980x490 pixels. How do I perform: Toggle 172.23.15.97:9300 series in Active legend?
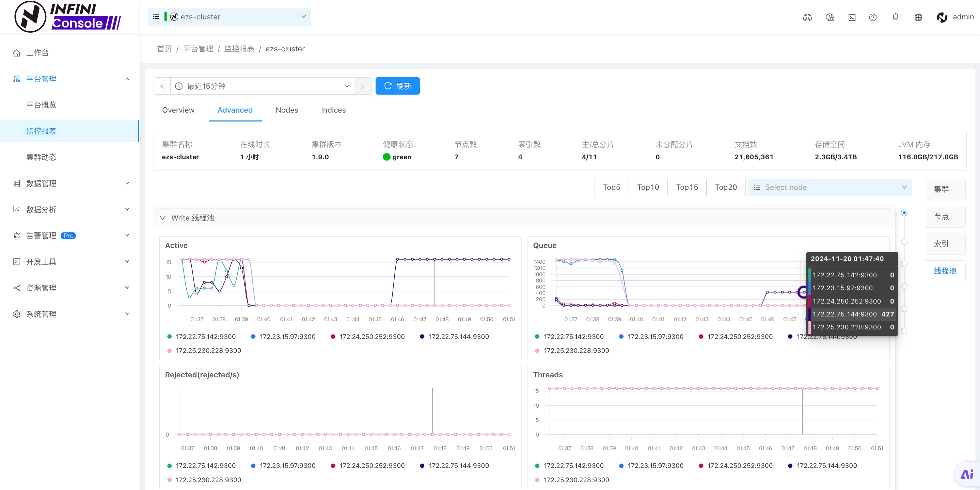tap(283, 337)
